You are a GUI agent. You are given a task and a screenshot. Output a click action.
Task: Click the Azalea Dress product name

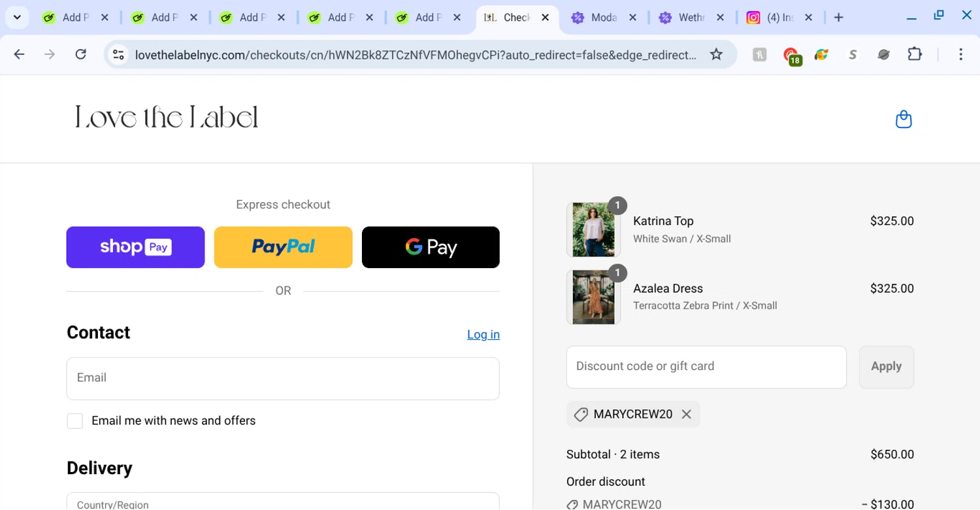coord(668,288)
